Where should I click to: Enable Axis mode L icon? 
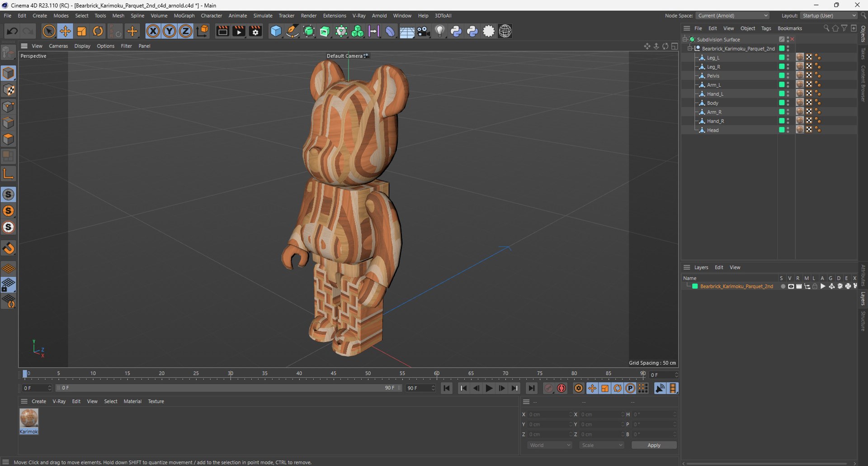point(9,173)
